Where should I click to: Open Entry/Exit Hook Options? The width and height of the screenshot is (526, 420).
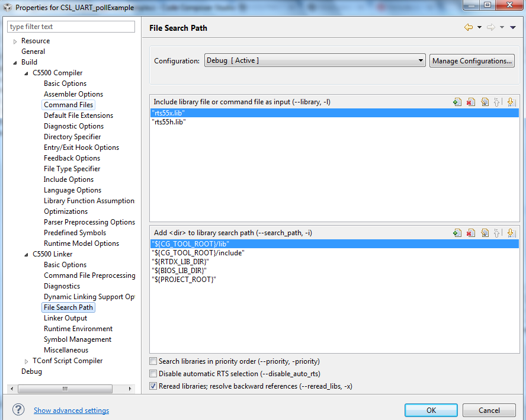coord(81,148)
